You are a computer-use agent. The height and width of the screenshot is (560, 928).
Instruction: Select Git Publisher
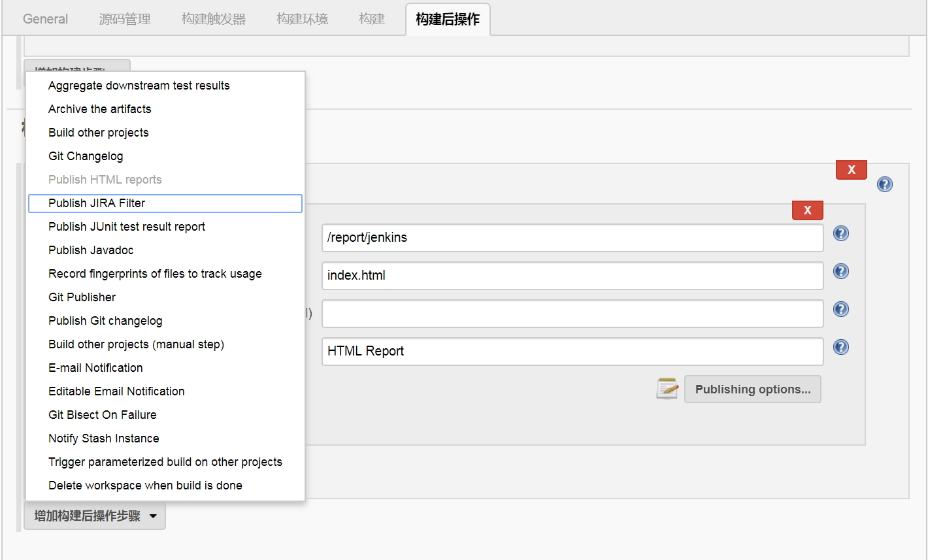165,297
